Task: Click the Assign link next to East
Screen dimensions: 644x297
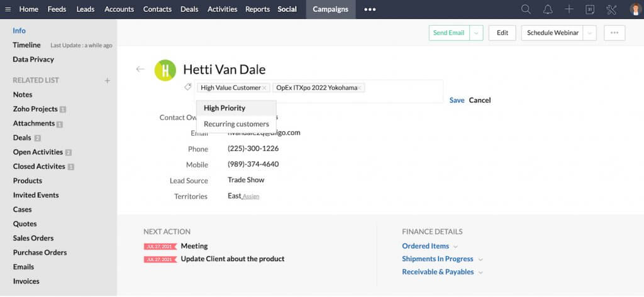Action: (251, 197)
